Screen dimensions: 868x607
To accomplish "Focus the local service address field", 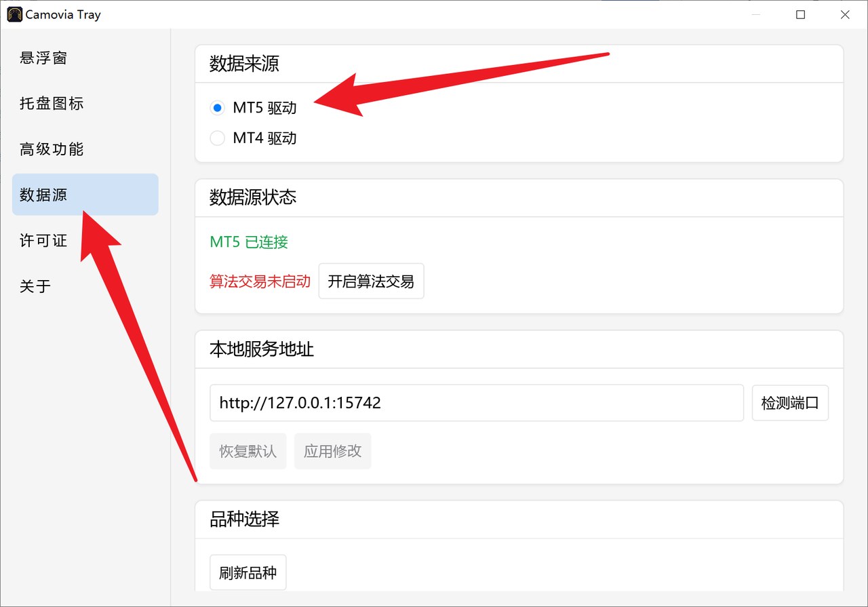I will [477, 403].
